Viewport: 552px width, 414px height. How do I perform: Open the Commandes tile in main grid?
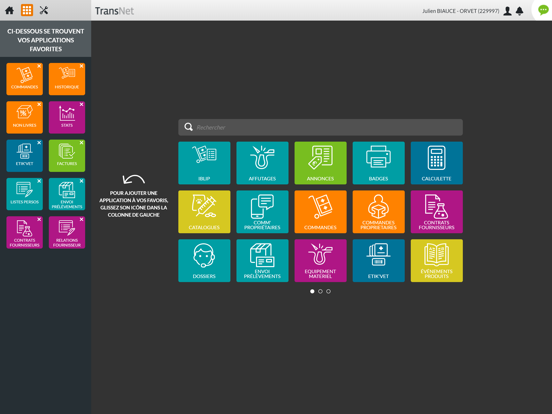320,212
